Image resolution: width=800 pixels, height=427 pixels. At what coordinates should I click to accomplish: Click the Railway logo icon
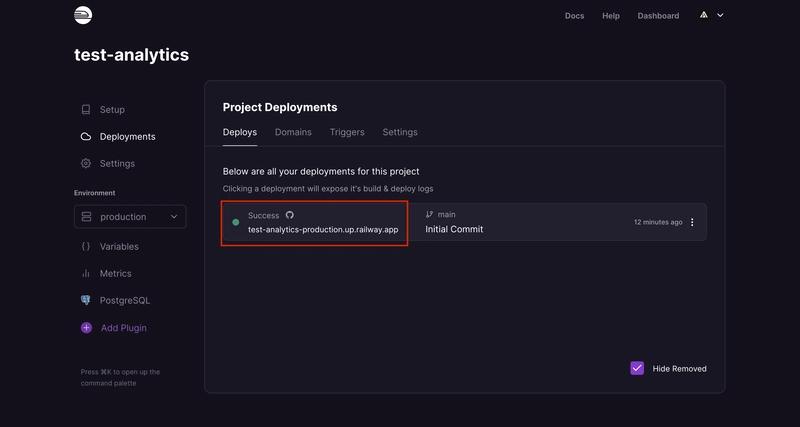coord(83,15)
